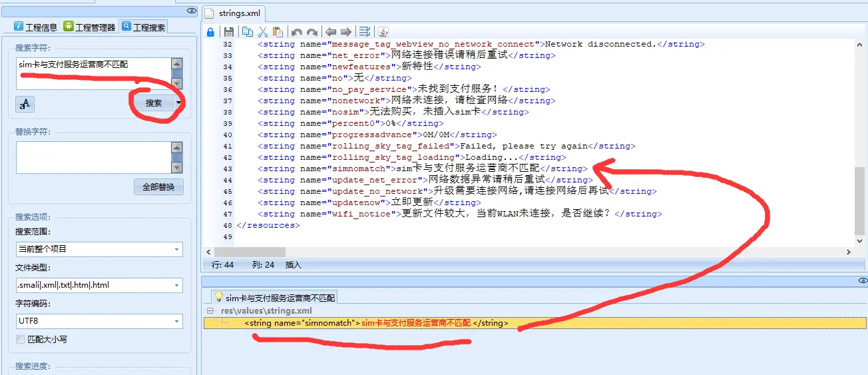Click the copy icon in editor toolbar
This screenshot has height=375, width=868.
click(248, 31)
